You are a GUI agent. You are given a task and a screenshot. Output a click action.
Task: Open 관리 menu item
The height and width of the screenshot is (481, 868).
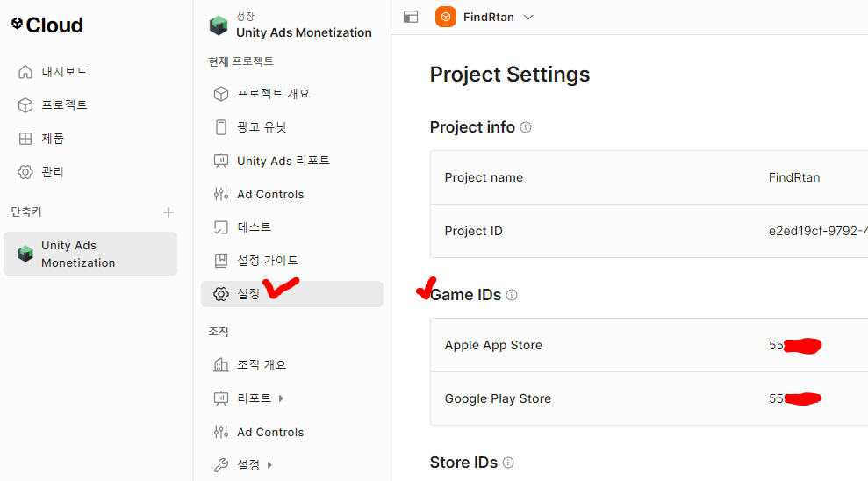pos(54,172)
